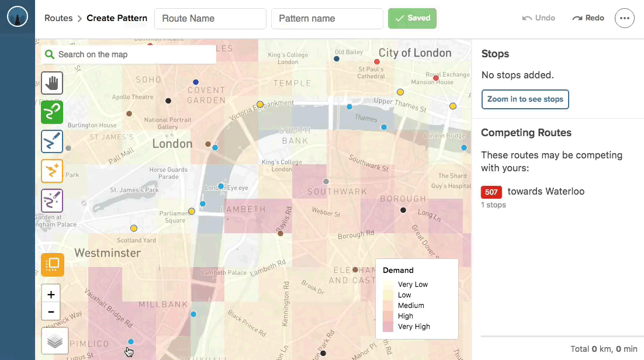The height and width of the screenshot is (360, 644).
Task: Select the 507 route badge
Action: [491, 192]
